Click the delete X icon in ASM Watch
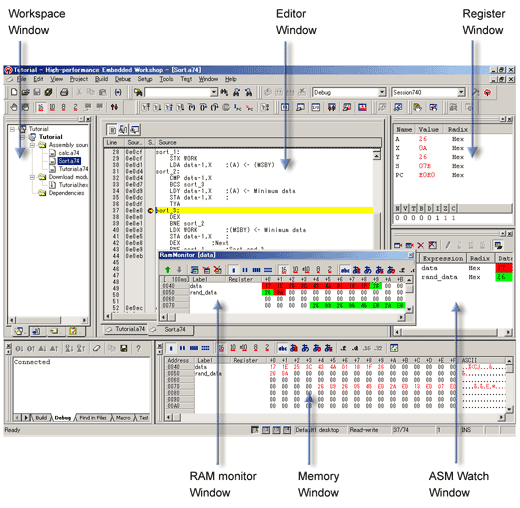Screen dimensions: 520x508 (421, 246)
